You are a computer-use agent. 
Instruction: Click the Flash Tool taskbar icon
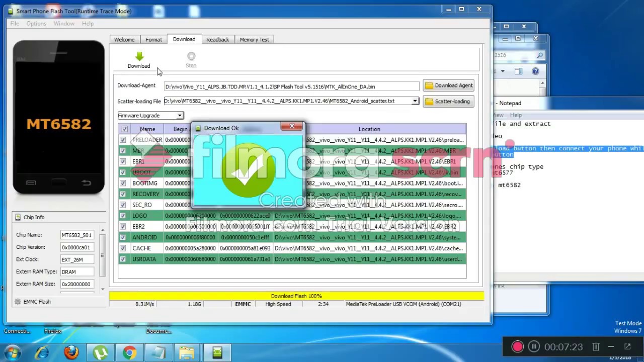[217, 353]
